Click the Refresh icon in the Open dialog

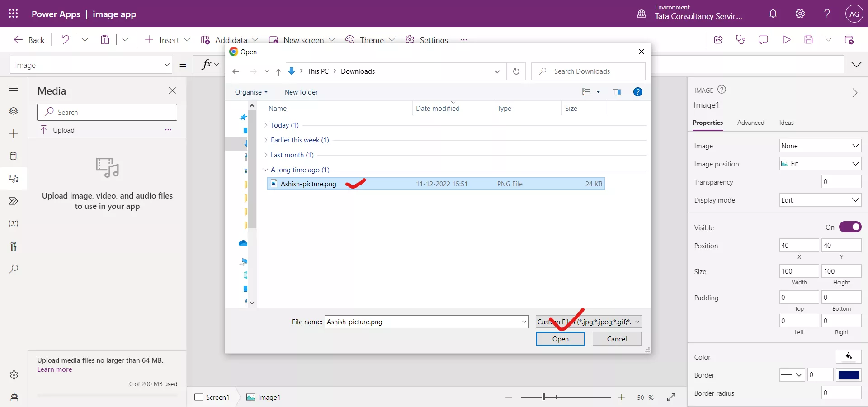(x=516, y=71)
